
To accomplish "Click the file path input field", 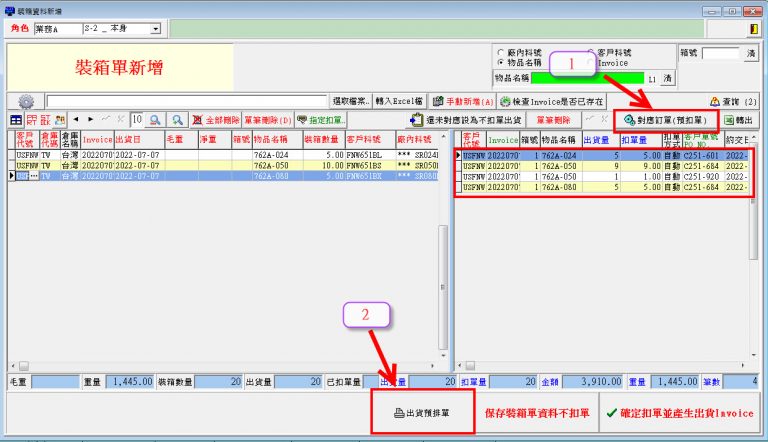I will pos(186,101).
